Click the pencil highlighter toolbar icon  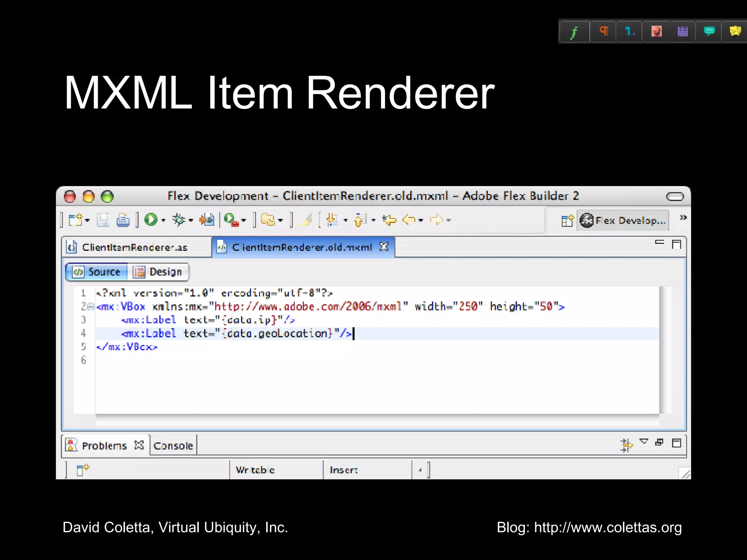[306, 220]
